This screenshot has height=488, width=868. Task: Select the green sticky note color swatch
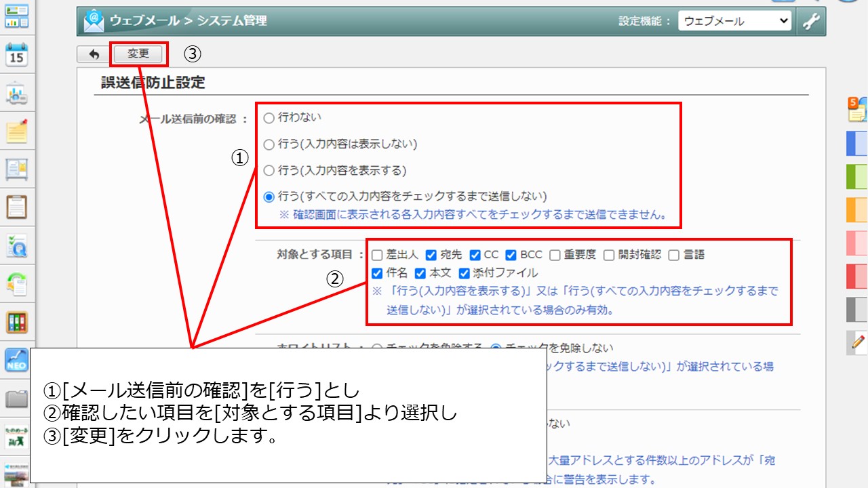coord(856,177)
